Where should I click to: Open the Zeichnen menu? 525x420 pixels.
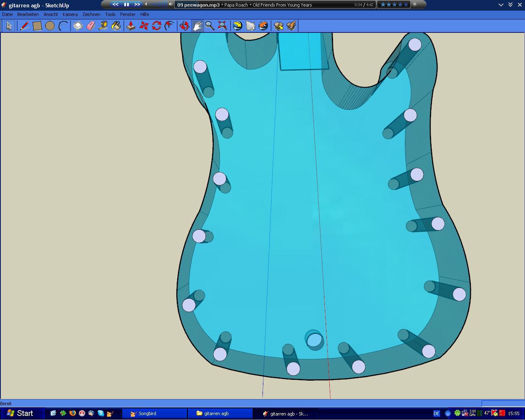(x=91, y=14)
